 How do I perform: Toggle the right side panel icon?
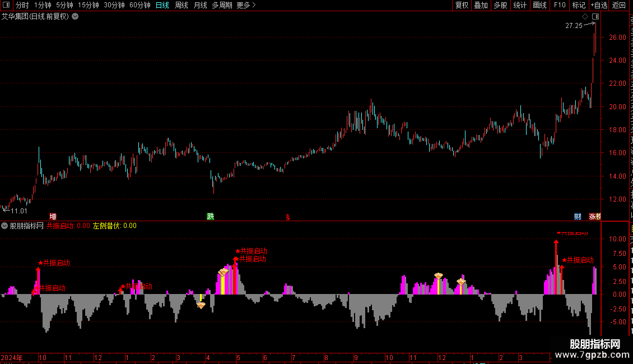point(595,17)
